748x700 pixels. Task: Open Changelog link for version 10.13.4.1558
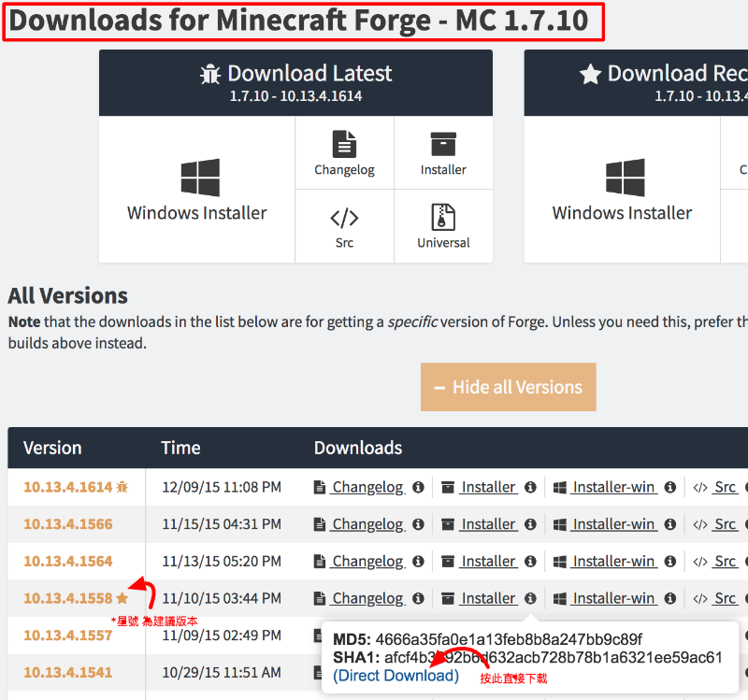367,598
